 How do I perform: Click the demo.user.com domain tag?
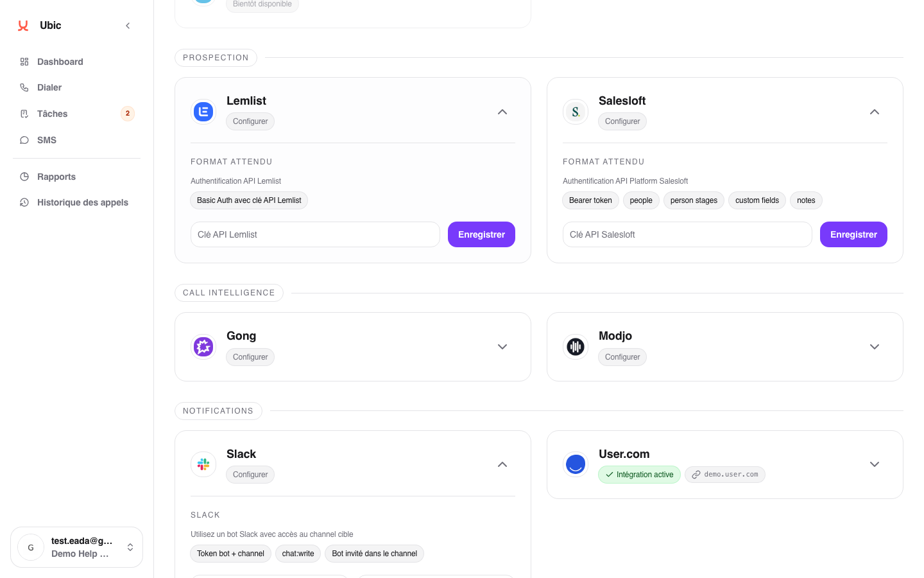click(x=725, y=475)
